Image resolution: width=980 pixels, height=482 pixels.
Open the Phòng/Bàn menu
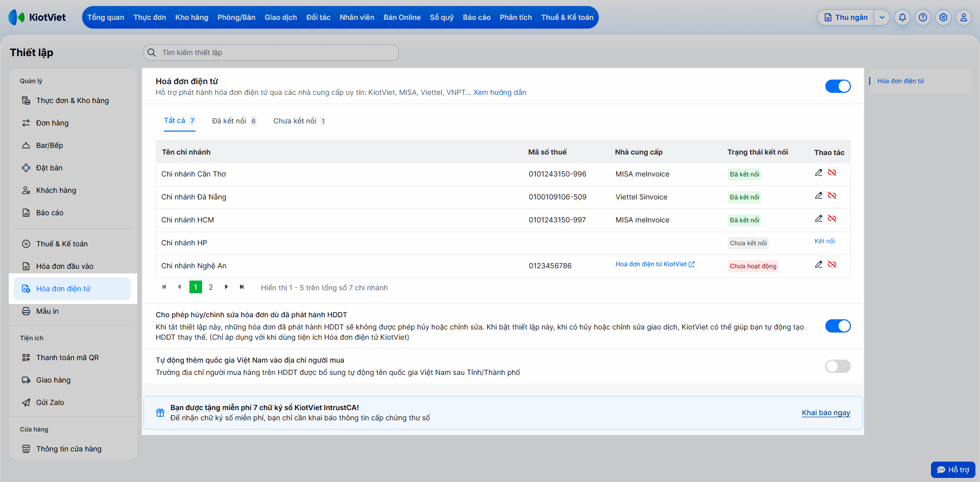236,17
